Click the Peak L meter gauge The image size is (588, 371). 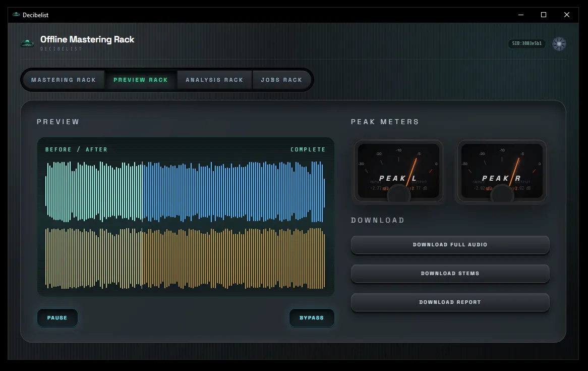[x=398, y=171]
